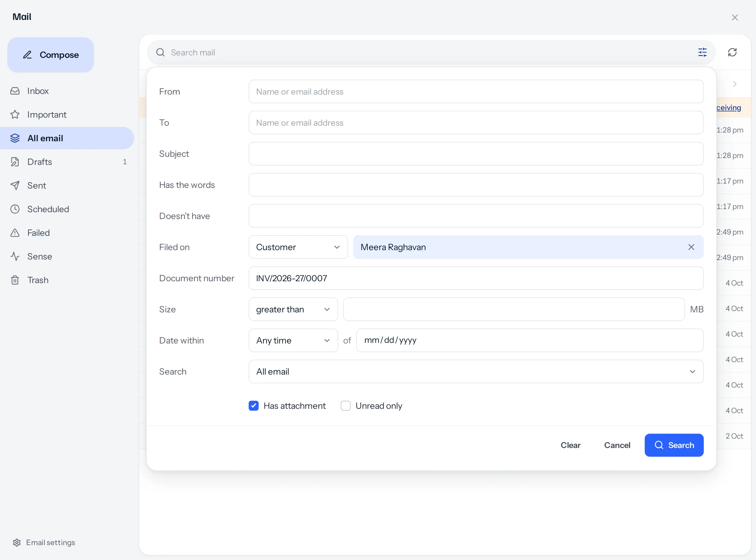Open the Important folder
This screenshot has height=560, width=756.
67,114
